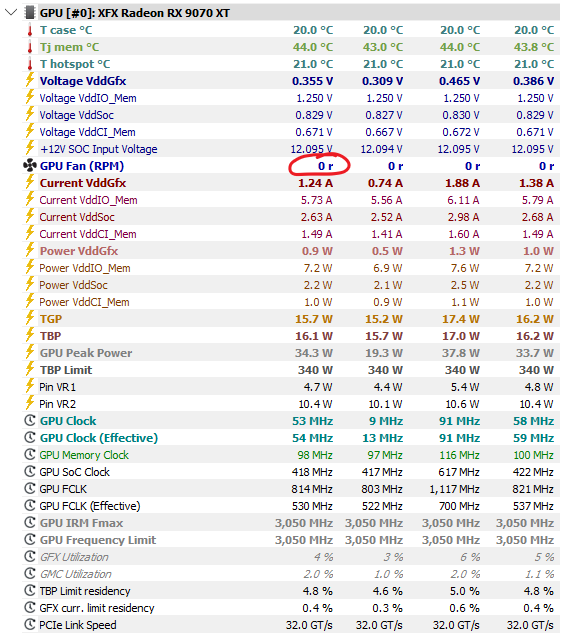Click the clock icon beside GPU FCLK (Effective)
Viewport: 571px width, 638px height.
pyautogui.click(x=30, y=506)
